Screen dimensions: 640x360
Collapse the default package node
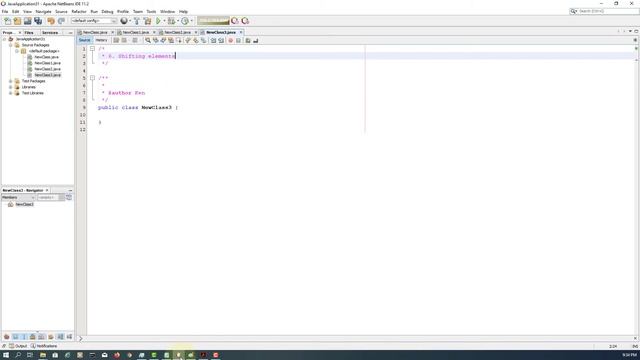(17, 51)
